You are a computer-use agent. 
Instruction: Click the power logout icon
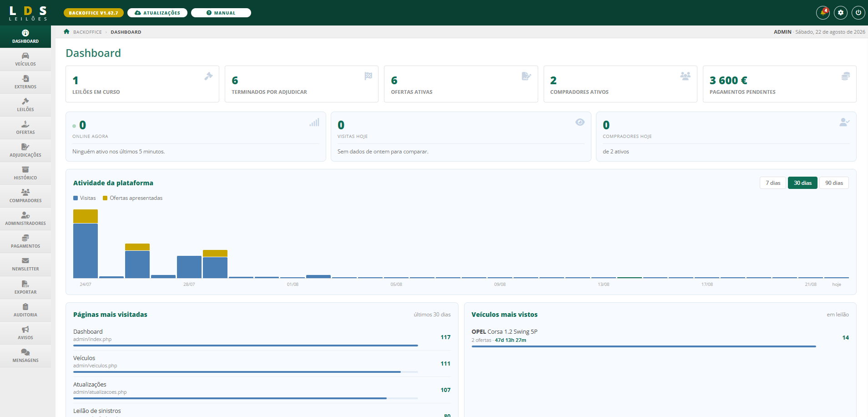click(x=858, y=13)
